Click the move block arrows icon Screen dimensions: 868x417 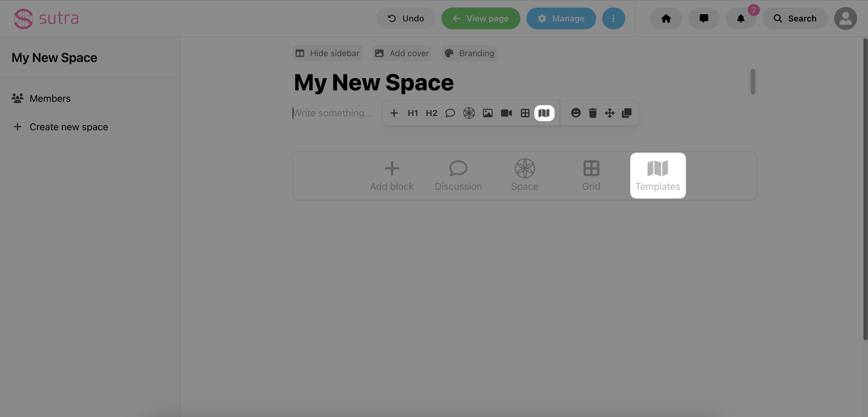[x=609, y=113]
